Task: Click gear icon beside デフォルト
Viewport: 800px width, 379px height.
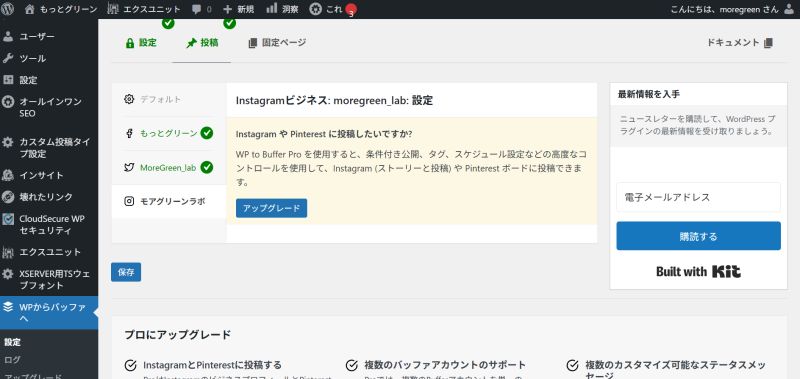Action: [129, 99]
